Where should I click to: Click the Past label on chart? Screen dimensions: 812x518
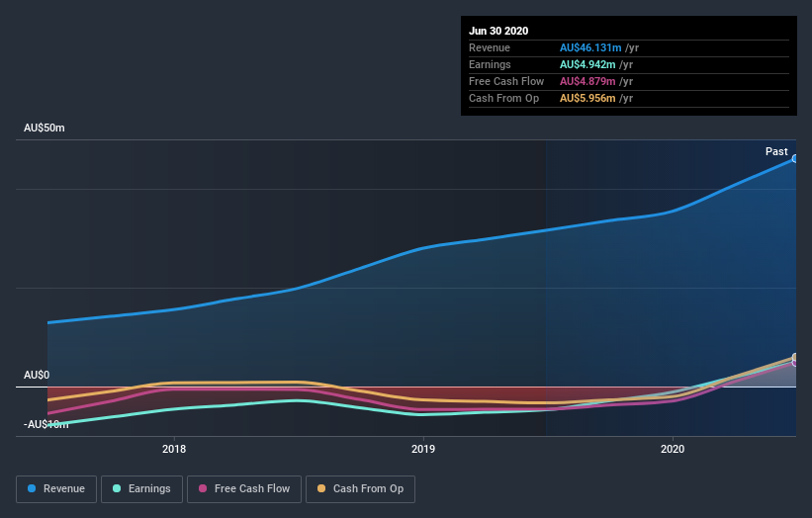[x=776, y=151]
